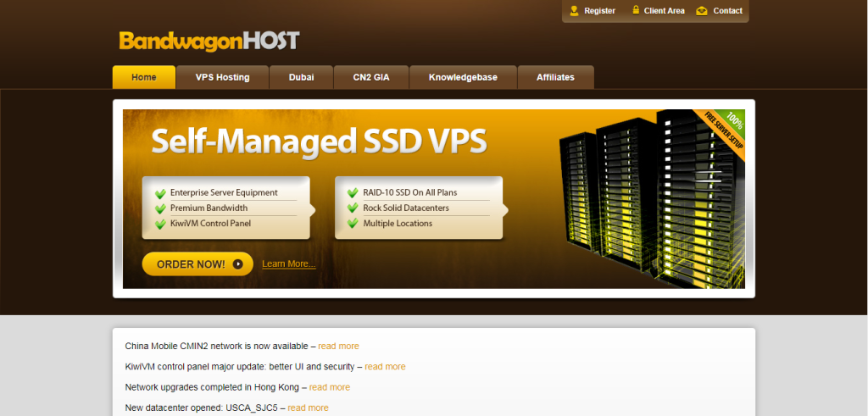
Task: Click the Client Area padlock icon
Action: point(636,10)
